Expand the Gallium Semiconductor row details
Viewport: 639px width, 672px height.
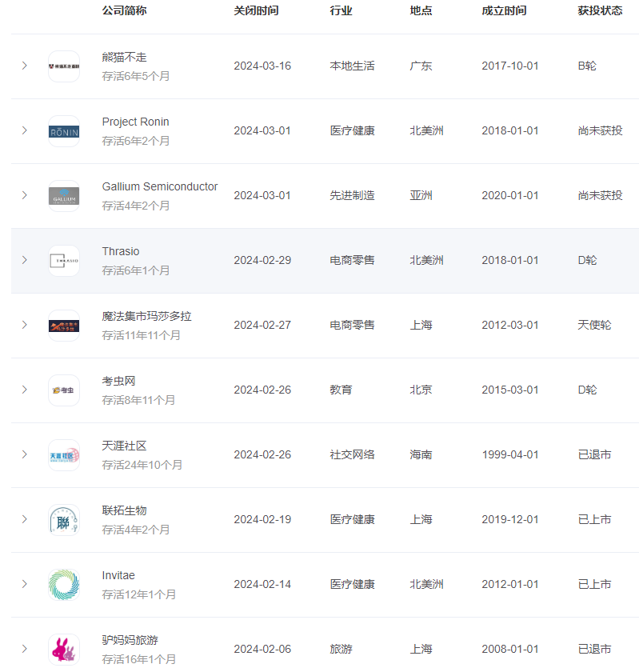(25, 195)
